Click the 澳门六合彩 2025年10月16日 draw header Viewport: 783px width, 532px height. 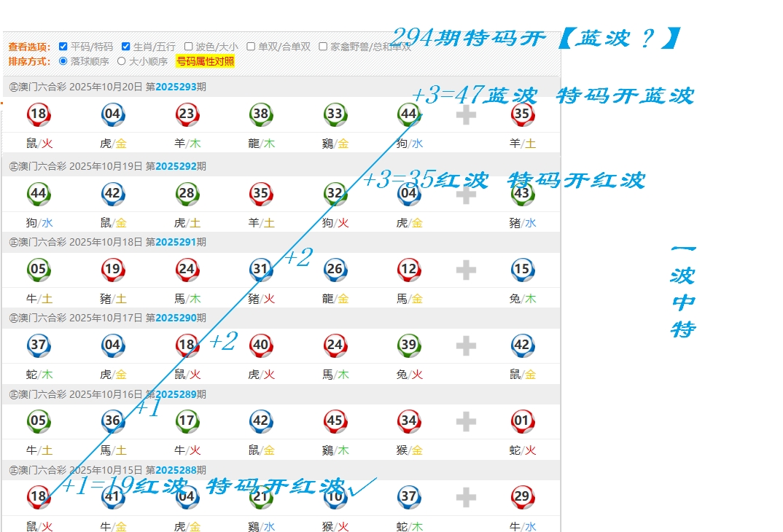pos(107,394)
